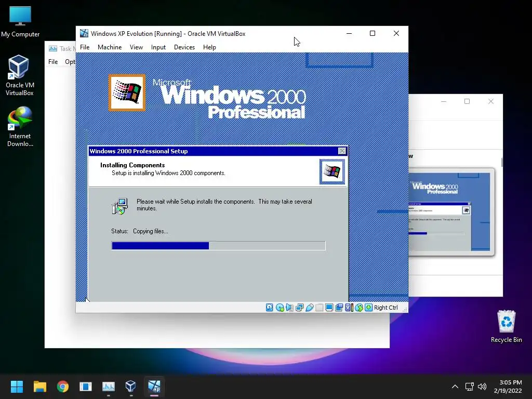Viewport: 532px width, 399px height.
Task: Click the XP virtual machine taskbar icon
Action: coord(154,386)
